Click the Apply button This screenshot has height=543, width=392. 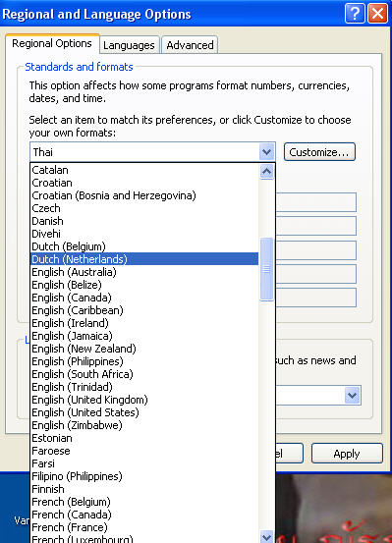pos(347,454)
